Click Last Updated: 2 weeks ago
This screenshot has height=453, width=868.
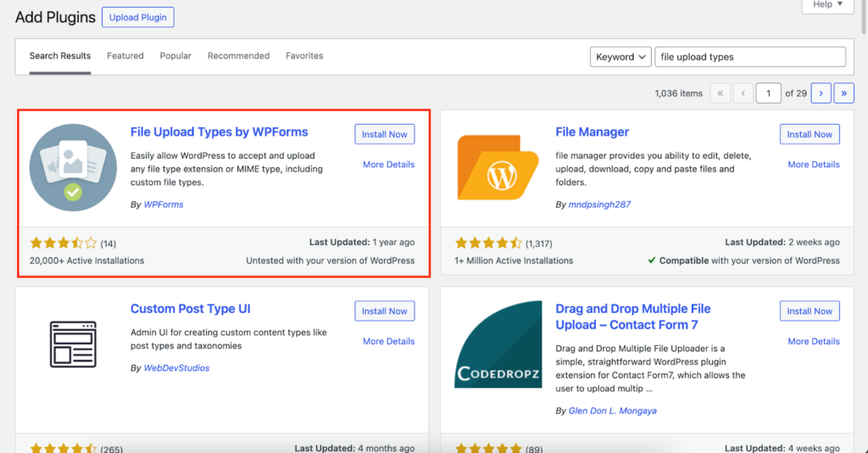pos(782,242)
